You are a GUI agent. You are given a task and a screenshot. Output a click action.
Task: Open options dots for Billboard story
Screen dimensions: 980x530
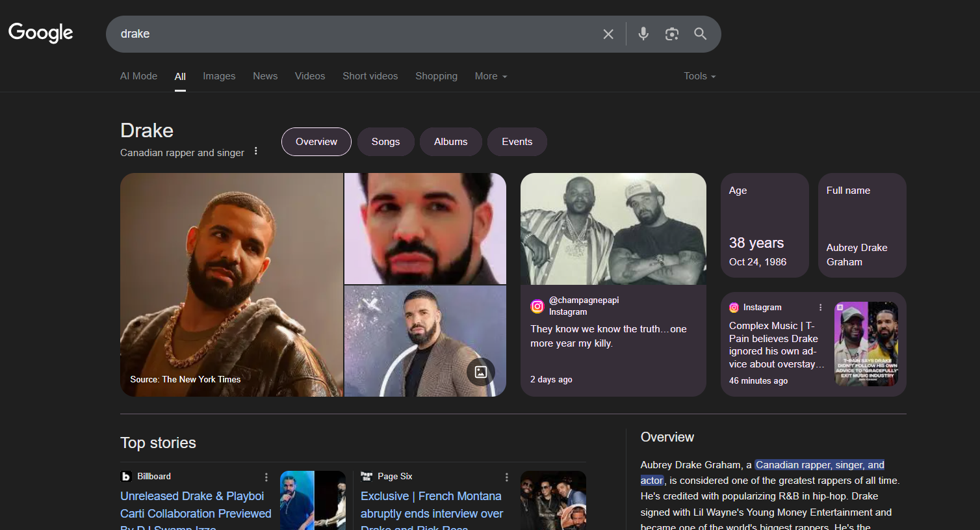tap(266, 477)
